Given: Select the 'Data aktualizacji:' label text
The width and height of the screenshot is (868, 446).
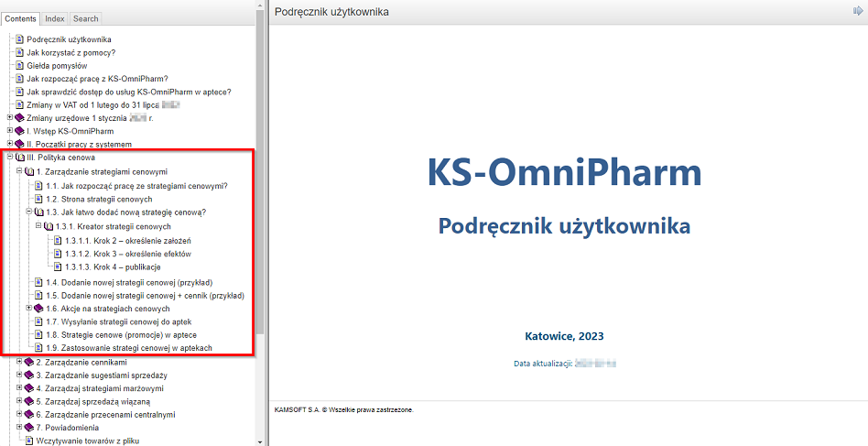Looking at the screenshot, I should tap(543, 364).
